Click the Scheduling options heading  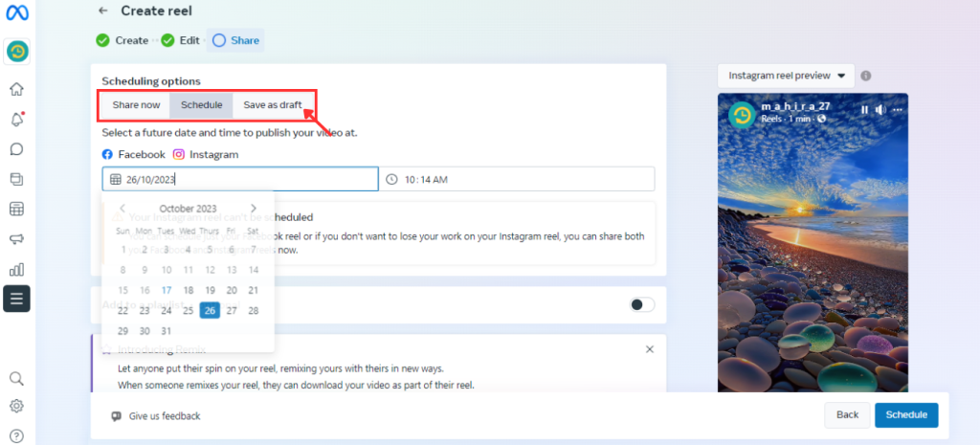(151, 81)
